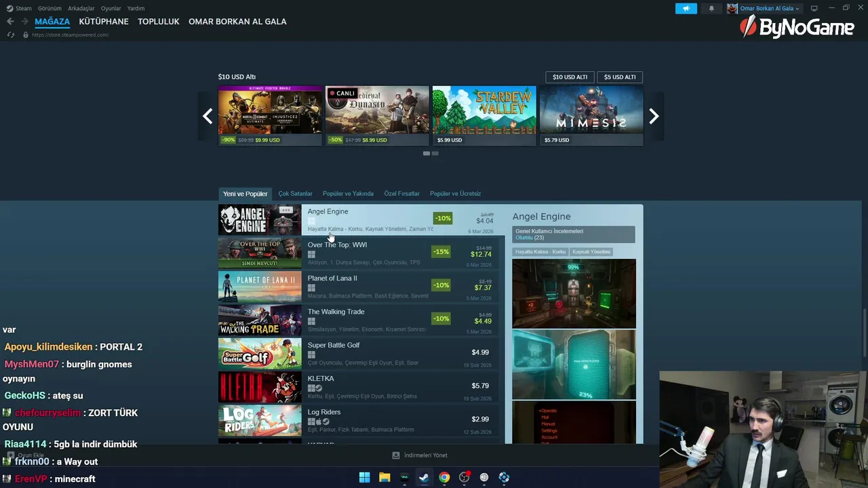Open the notifications bell
Image resolution: width=868 pixels, height=488 pixels.
(x=711, y=8)
